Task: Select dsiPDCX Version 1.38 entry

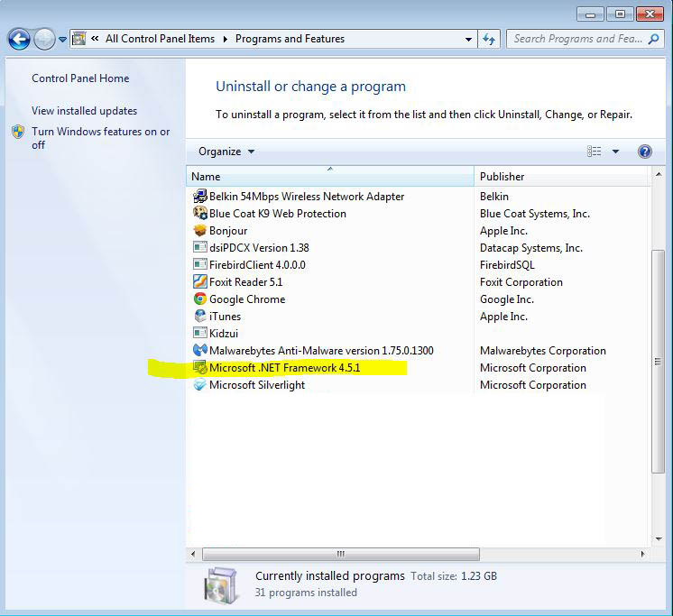Action: click(x=259, y=248)
